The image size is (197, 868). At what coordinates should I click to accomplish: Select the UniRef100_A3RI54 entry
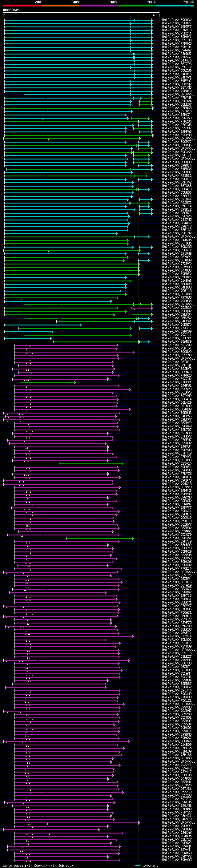point(177,348)
